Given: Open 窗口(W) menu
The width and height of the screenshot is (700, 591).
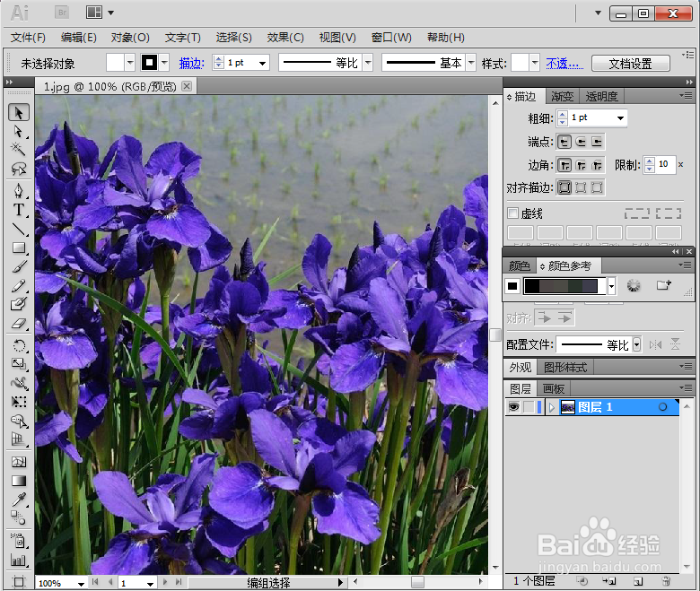Looking at the screenshot, I should coord(391,38).
